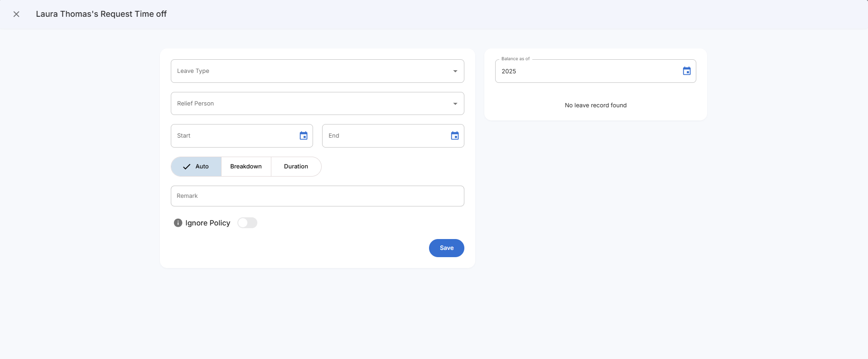Click the Ignore Policy info icon
The width and height of the screenshot is (868, 359).
pos(178,223)
